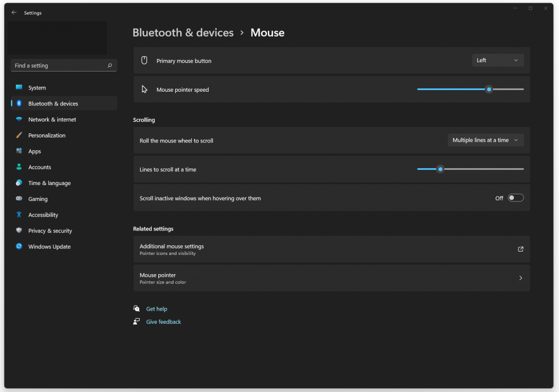Click the search magnifier in Find a setting
Viewport: 559px width, 392px height.
pos(111,65)
